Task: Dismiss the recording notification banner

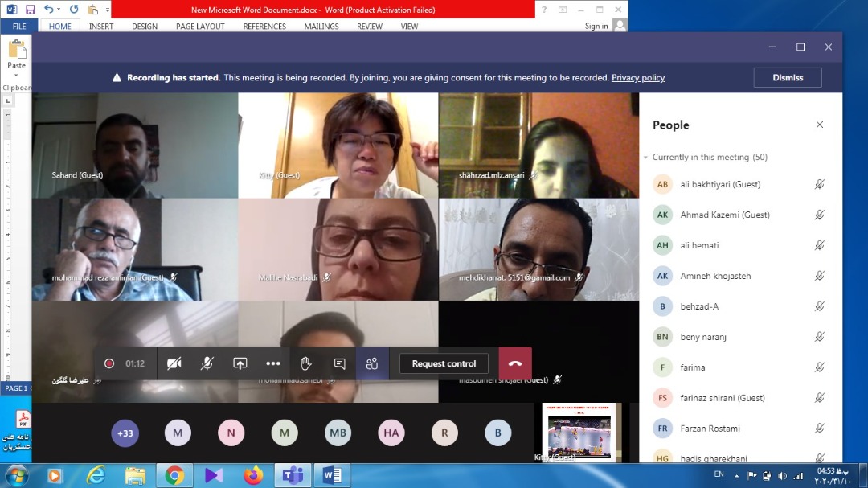Action: pyautogui.click(x=787, y=77)
